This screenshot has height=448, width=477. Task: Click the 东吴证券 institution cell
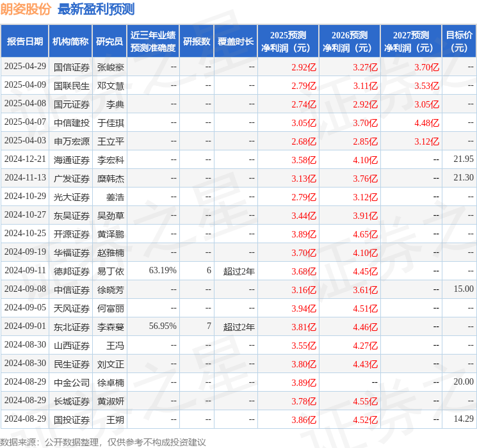(72, 216)
